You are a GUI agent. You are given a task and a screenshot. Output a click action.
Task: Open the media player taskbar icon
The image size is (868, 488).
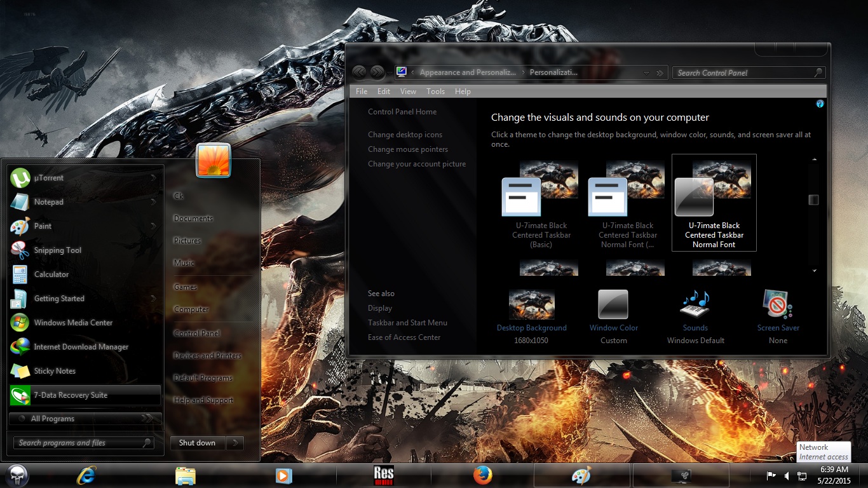(284, 475)
